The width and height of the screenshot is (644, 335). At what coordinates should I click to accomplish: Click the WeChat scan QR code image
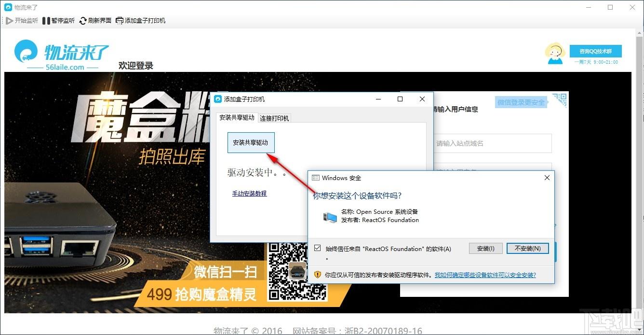[x=297, y=270]
